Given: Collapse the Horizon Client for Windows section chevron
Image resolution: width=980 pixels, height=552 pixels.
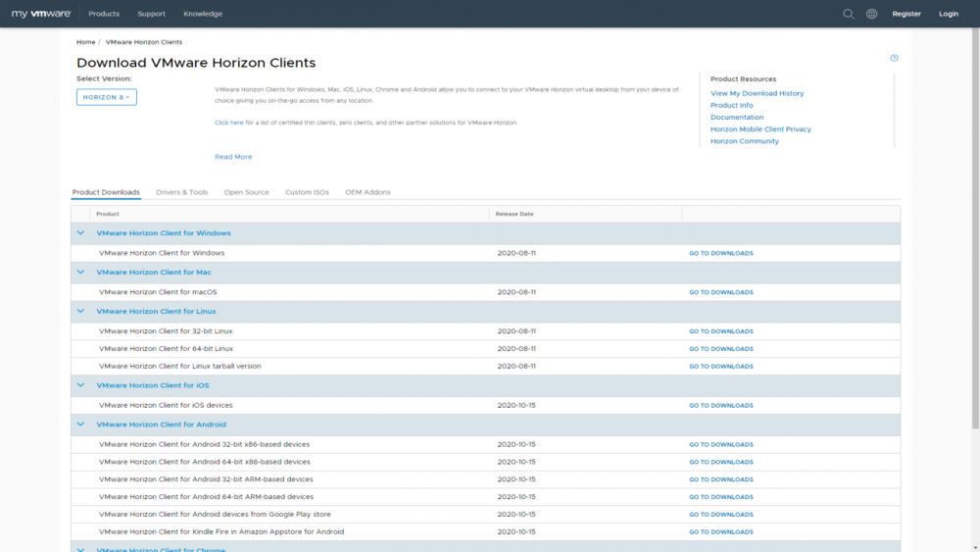Looking at the screenshot, I should 80,232.
